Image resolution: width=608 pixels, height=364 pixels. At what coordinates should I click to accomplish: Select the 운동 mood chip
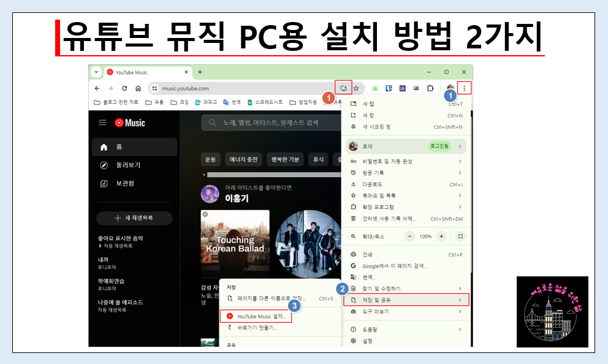[x=211, y=159]
